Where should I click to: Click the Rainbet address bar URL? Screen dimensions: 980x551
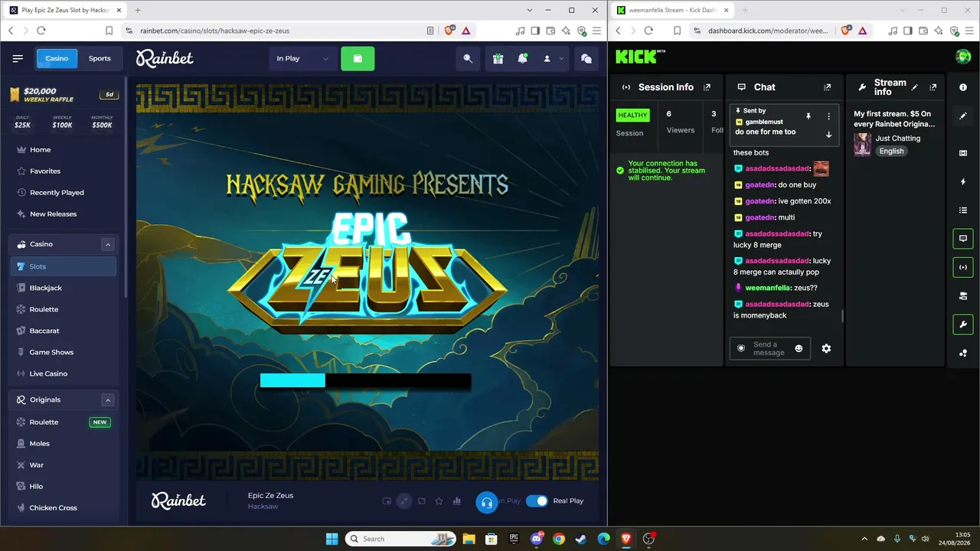coord(214,31)
